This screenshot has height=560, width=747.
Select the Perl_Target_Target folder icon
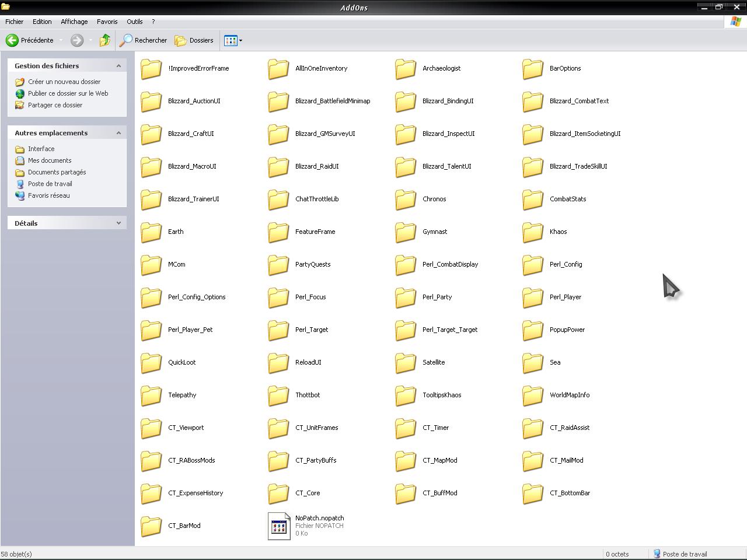coord(406,330)
